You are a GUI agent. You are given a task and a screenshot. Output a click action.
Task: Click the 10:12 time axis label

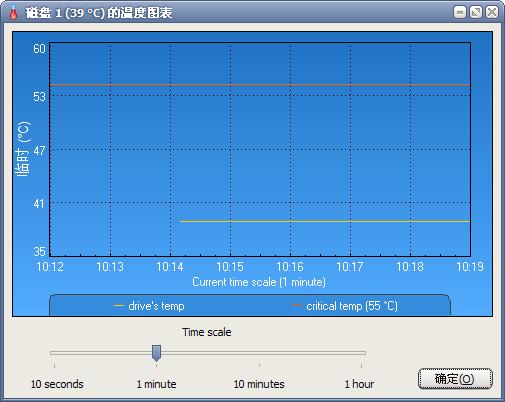coord(50,267)
